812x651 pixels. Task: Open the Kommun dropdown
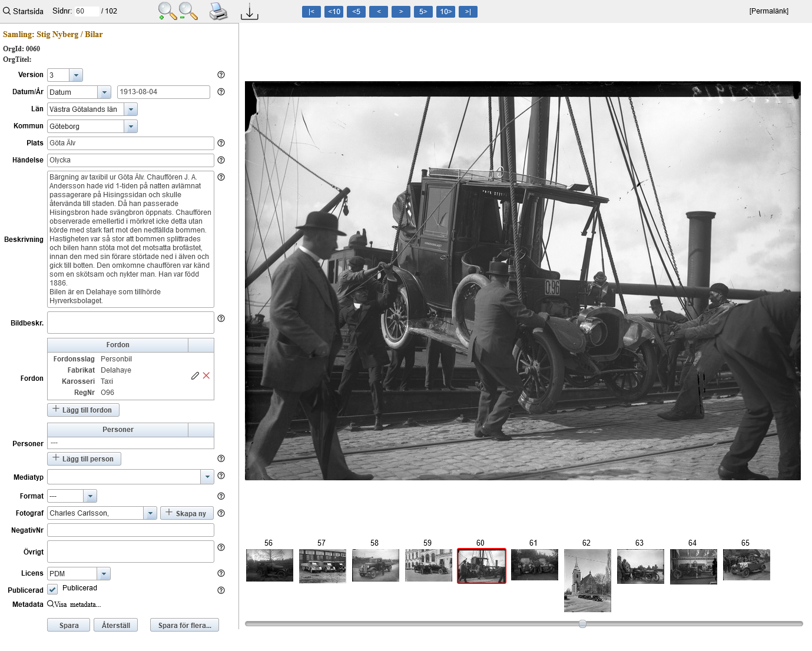pyautogui.click(x=131, y=127)
